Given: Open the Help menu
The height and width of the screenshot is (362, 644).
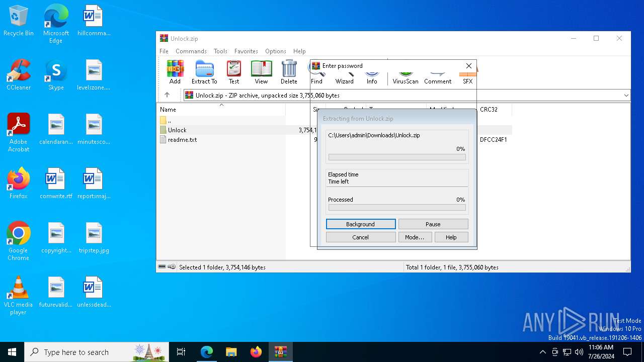Looking at the screenshot, I should [x=299, y=51].
